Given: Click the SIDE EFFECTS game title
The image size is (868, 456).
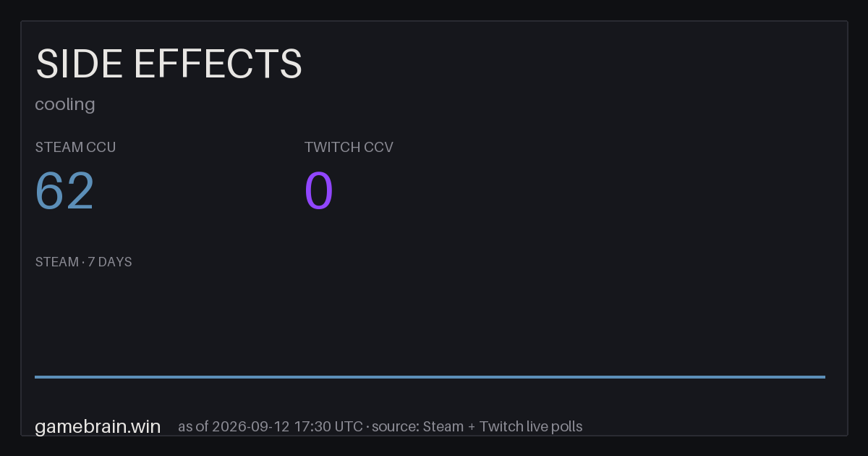Looking at the screenshot, I should (169, 64).
